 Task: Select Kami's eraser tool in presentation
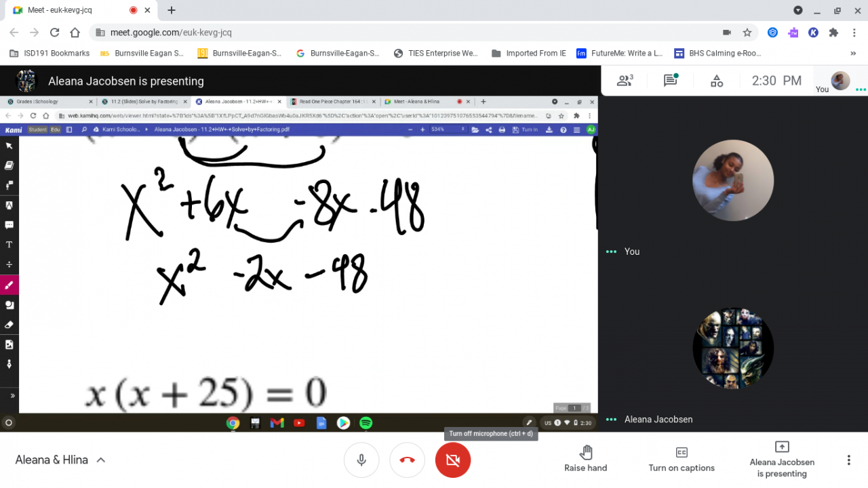coord(9,325)
